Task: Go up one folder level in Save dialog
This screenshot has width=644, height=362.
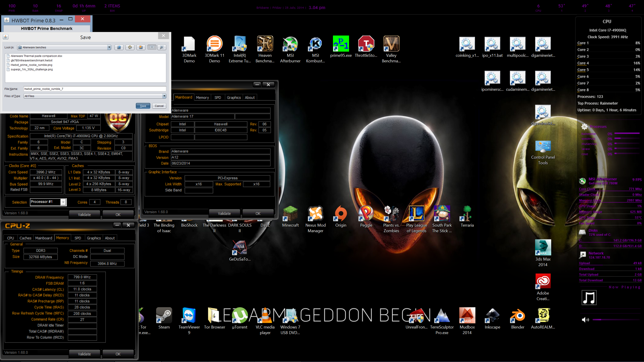Action: [x=119, y=47]
